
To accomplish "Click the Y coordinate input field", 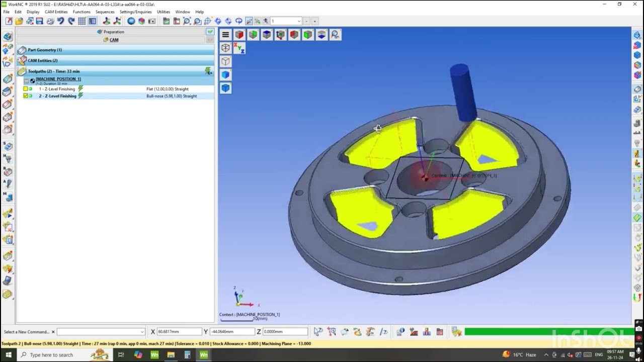I will (x=232, y=332).
